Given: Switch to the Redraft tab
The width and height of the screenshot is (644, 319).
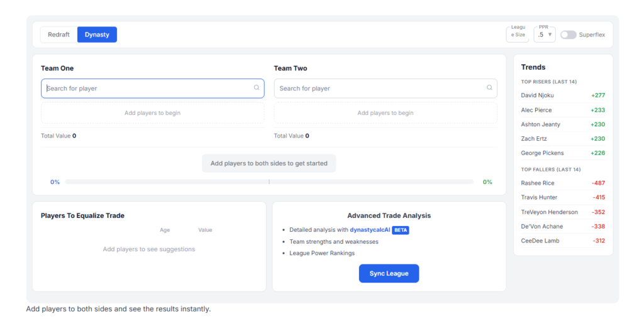Looking at the screenshot, I should click(x=58, y=35).
